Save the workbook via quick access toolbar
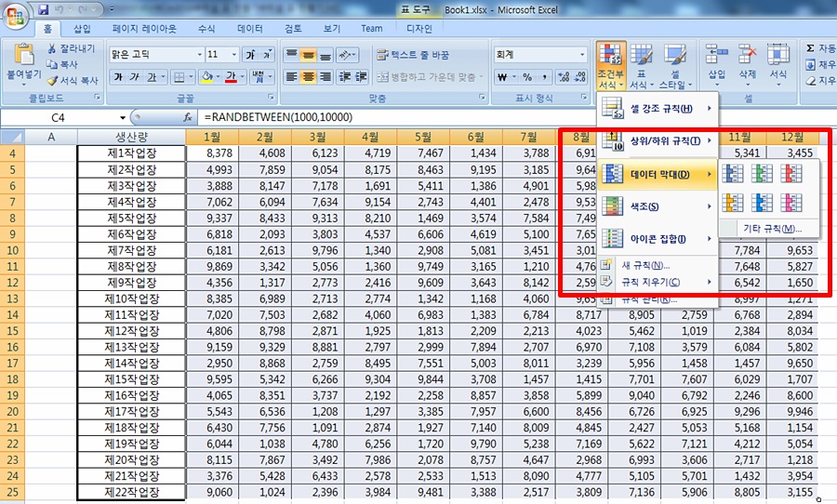Viewport: 837px width, 504px height. tap(43, 10)
